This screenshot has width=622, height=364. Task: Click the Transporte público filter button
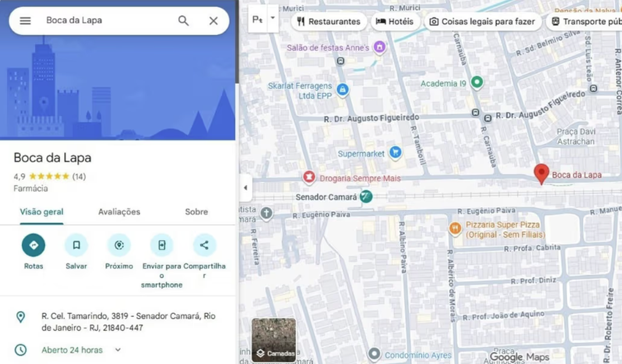point(585,21)
